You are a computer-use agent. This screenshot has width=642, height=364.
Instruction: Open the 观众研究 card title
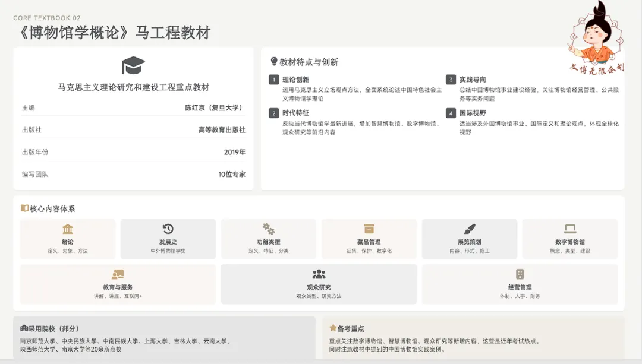pos(319,287)
